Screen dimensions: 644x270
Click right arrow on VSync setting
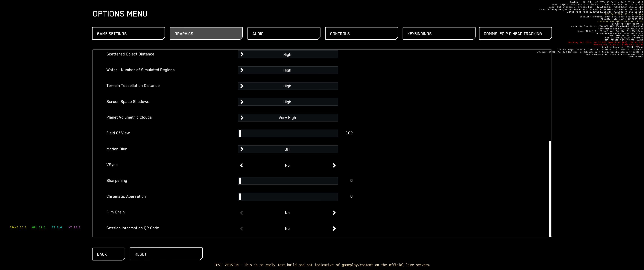coord(334,165)
